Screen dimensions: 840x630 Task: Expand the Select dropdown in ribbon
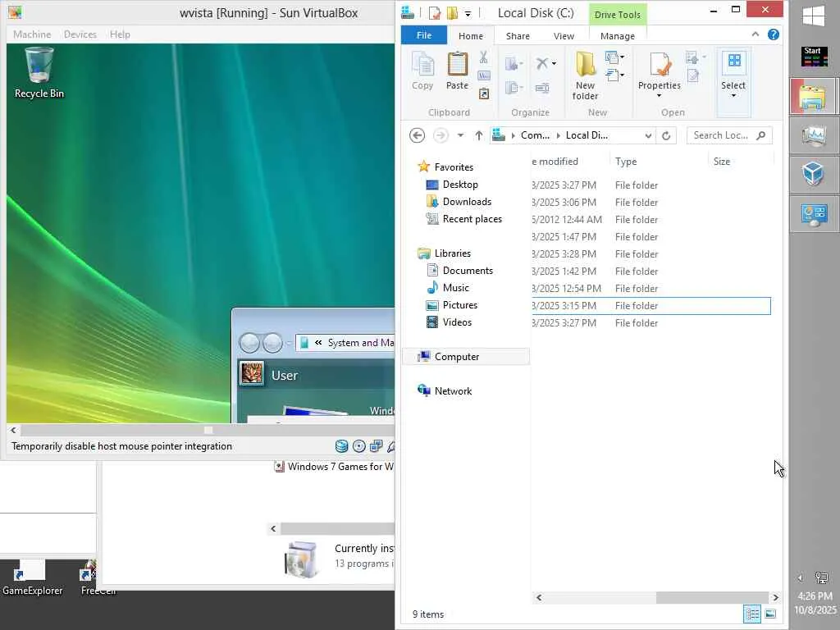[x=733, y=96]
